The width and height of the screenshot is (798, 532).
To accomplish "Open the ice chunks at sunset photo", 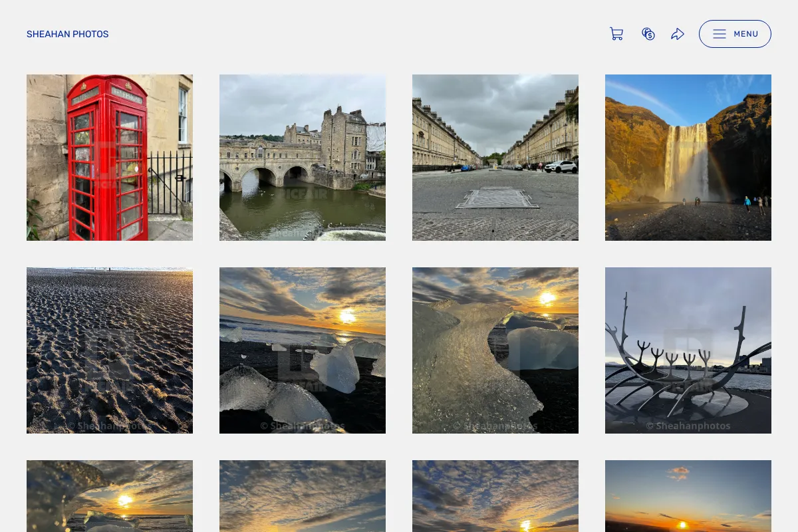I will pos(303,350).
